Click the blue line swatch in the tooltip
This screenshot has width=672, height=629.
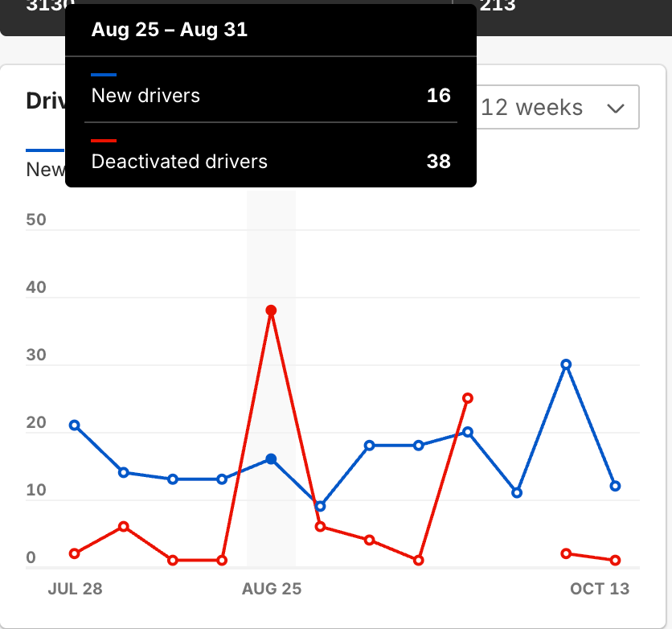(x=104, y=75)
